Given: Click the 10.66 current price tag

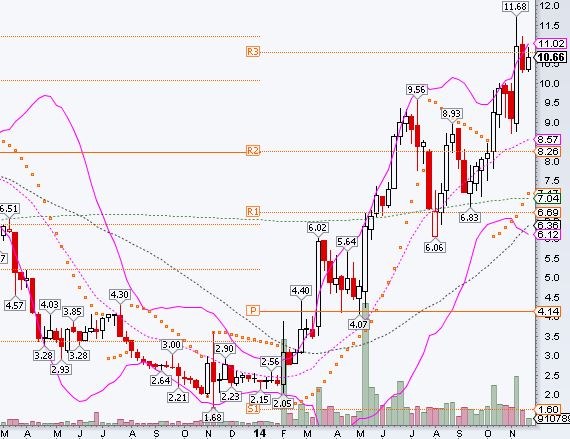Looking at the screenshot, I should (x=551, y=57).
